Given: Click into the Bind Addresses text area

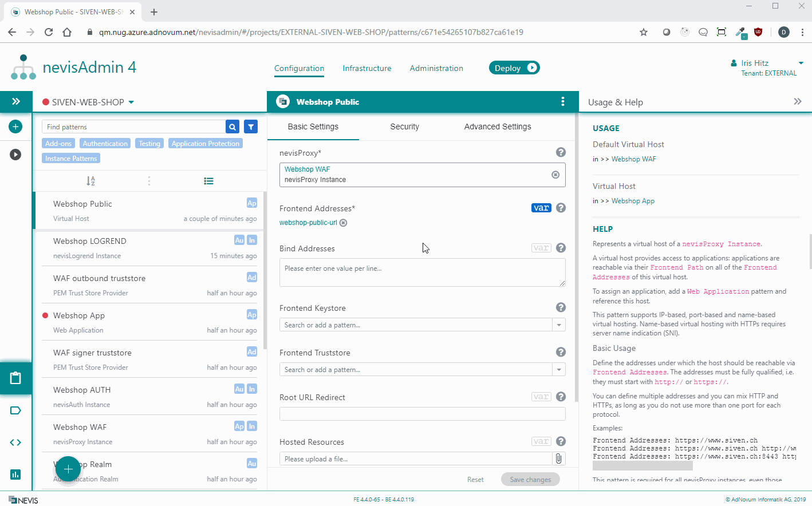Looking at the screenshot, I should 422,272.
